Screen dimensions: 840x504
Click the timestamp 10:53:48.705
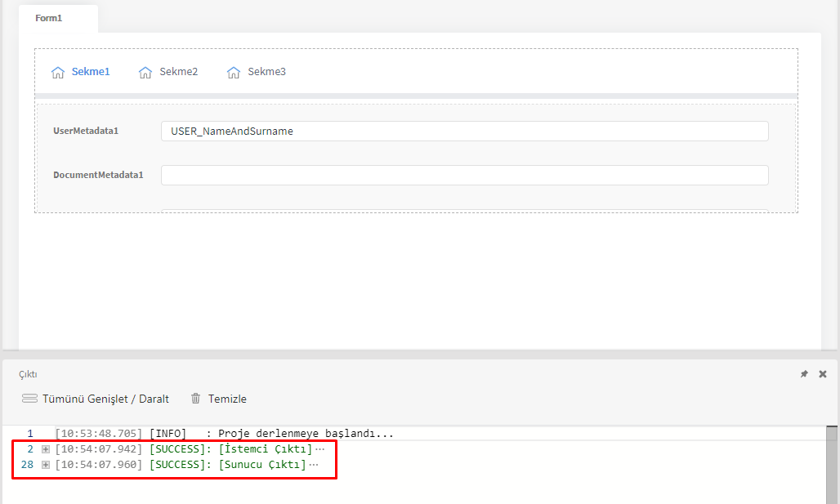coord(99,433)
